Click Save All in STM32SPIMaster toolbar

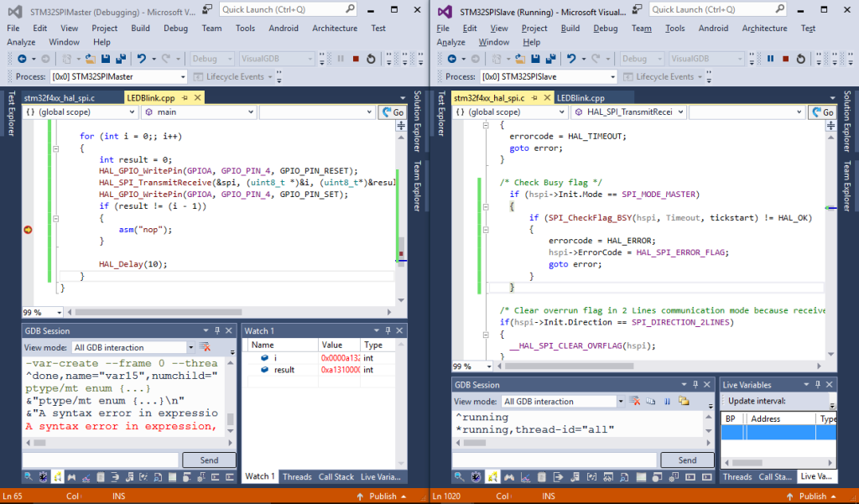[x=121, y=59]
